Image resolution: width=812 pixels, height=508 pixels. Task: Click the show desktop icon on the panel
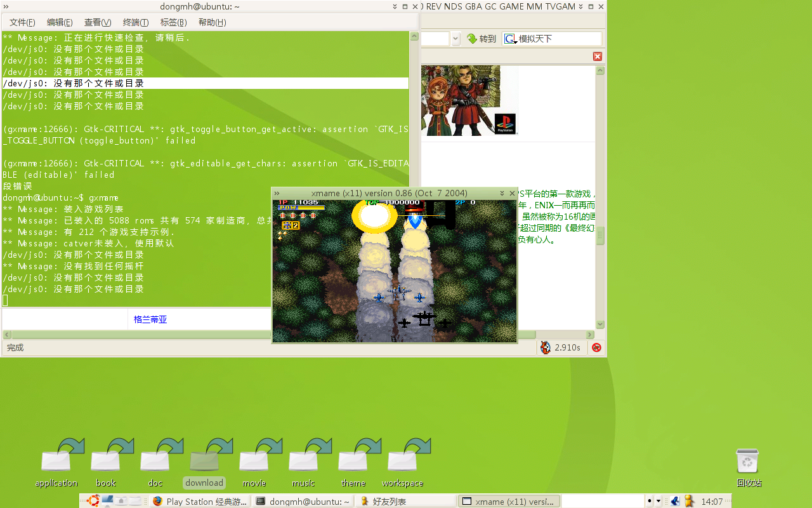pos(107,501)
